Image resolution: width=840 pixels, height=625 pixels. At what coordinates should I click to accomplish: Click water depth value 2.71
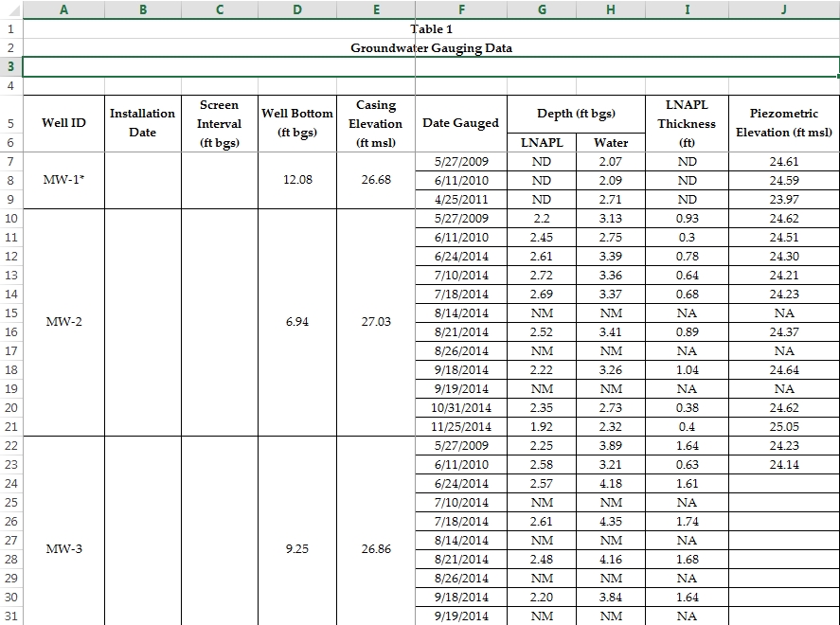(611, 200)
